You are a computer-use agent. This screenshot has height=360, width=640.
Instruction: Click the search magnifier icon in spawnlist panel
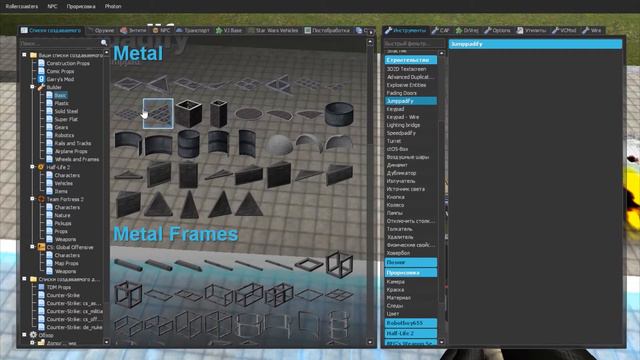[x=104, y=43]
